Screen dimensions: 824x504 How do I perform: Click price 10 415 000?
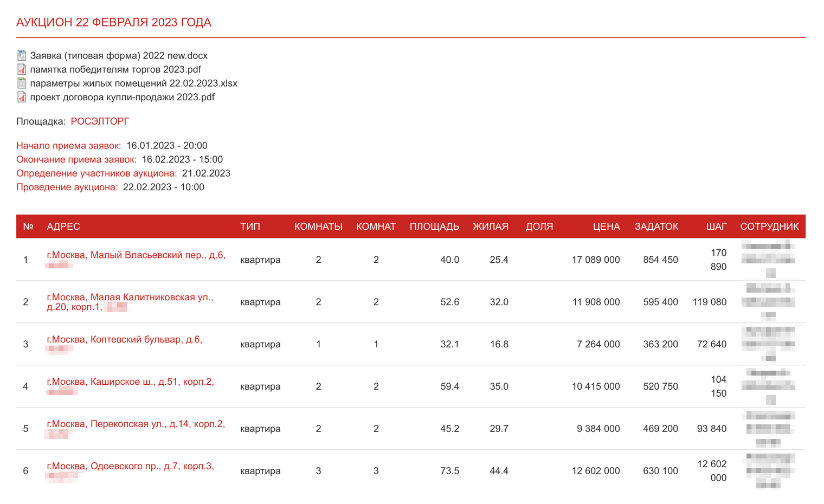point(596,386)
